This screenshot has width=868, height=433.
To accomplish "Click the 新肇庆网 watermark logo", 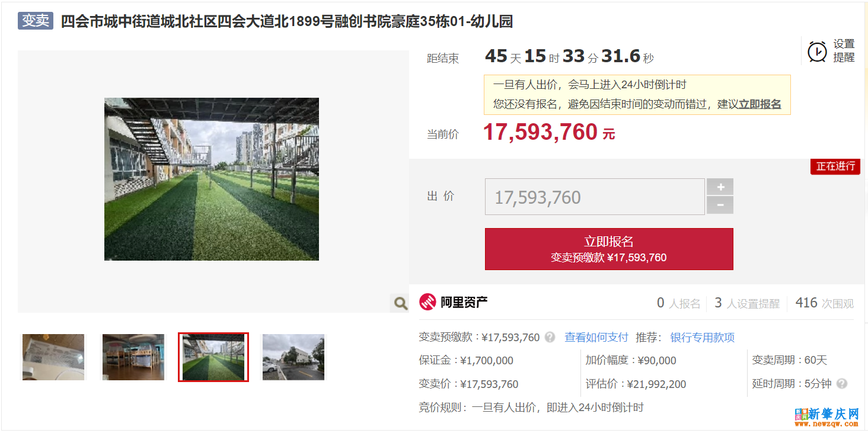I will (x=826, y=416).
